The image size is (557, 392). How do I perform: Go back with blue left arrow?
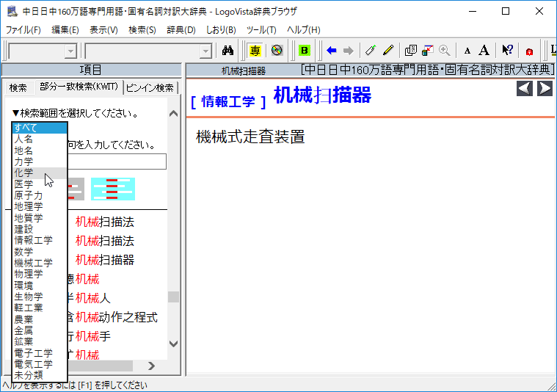tap(331, 51)
